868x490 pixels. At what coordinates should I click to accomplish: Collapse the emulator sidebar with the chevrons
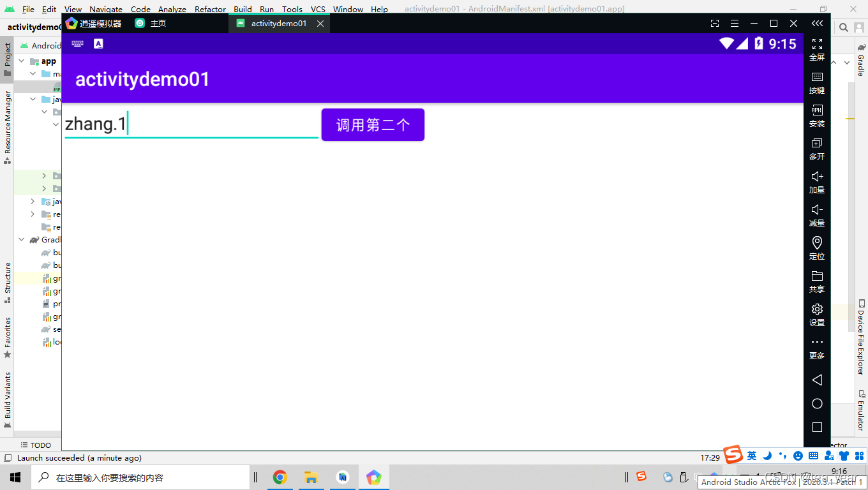point(817,23)
